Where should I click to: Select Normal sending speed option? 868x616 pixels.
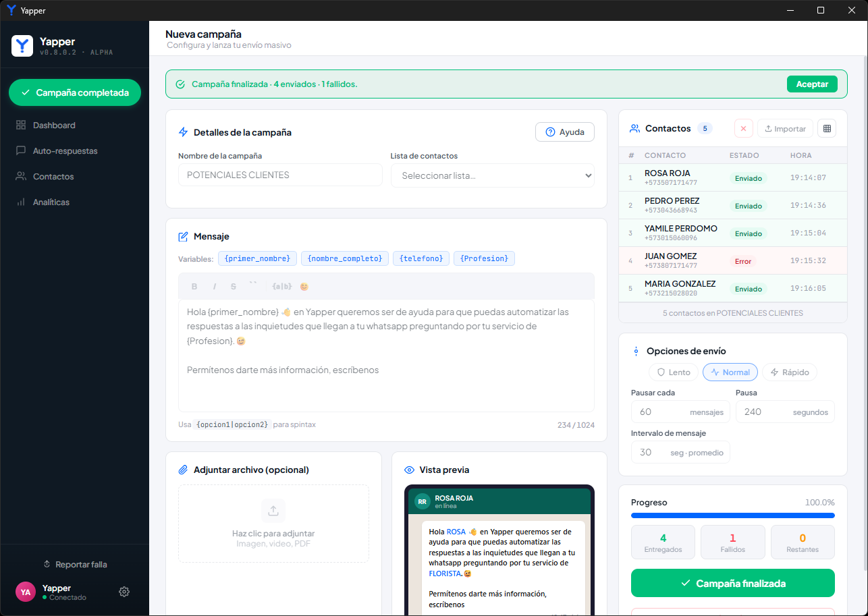tap(730, 372)
